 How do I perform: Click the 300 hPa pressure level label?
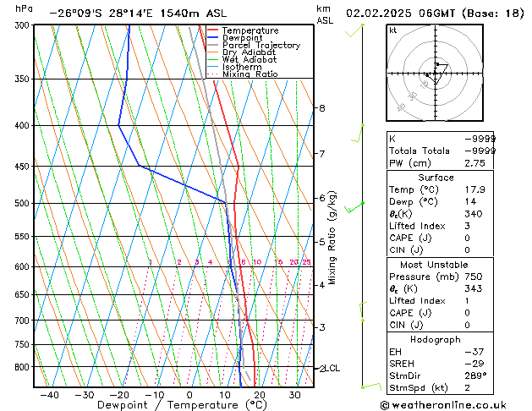pyautogui.click(x=22, y=25)
